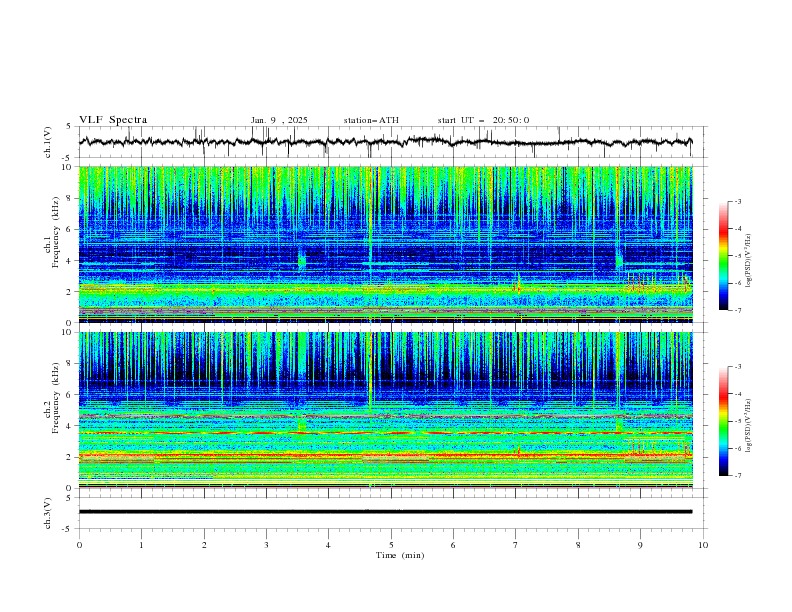Click the ch.3 flat voltage trace
Image resolution: width=792 pixels, height=612 pixels.
[x=386, y=512]
